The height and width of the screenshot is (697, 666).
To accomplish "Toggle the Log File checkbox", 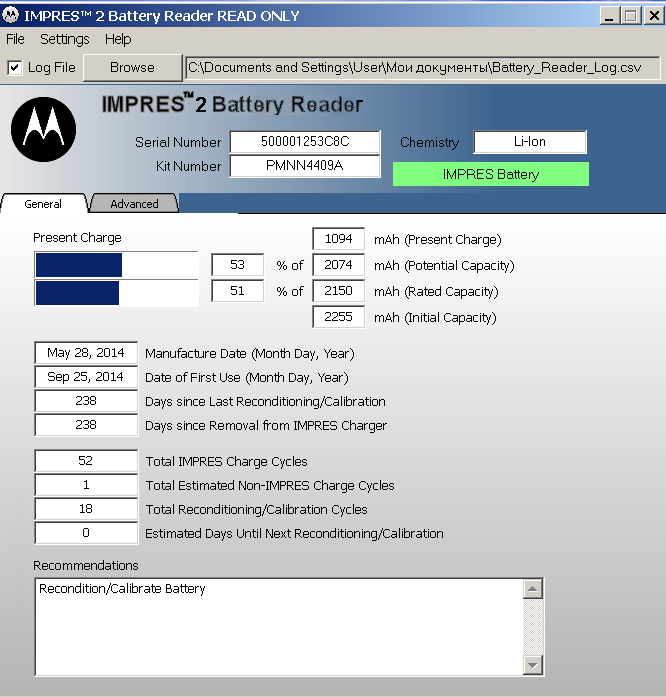I will pos(15,68).
